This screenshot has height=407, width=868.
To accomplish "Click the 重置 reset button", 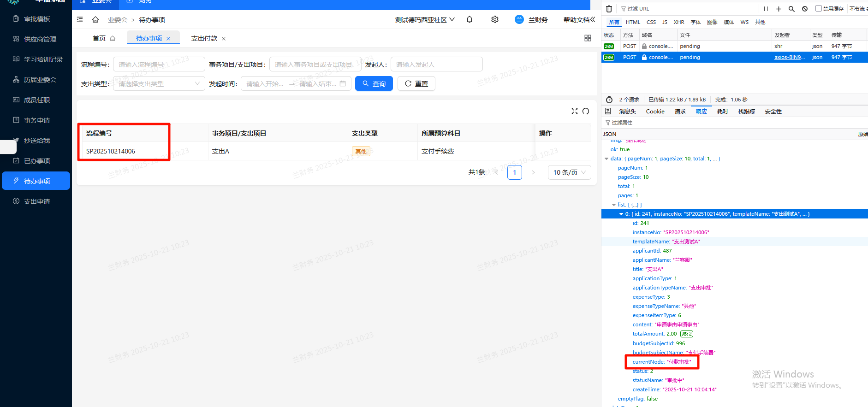I will pyautogui.click(x=416, y=84).
